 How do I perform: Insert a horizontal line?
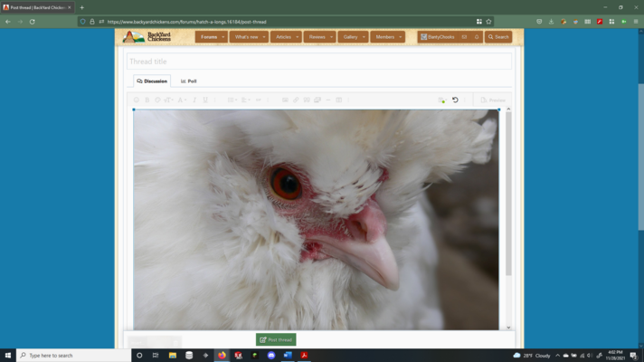328,100
